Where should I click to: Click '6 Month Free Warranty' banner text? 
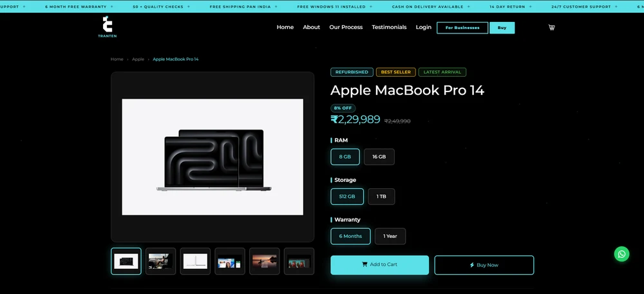click(75, 6)
